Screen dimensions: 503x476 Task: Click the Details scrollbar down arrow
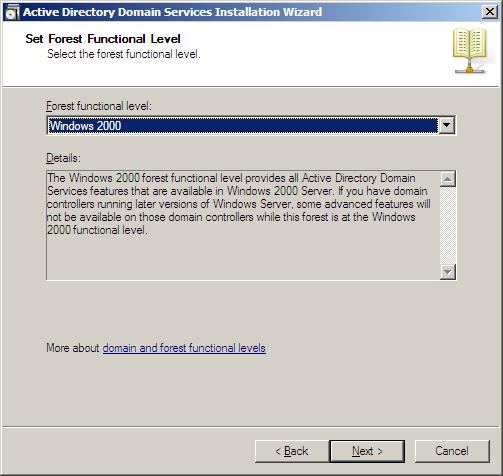click(448, 272)
